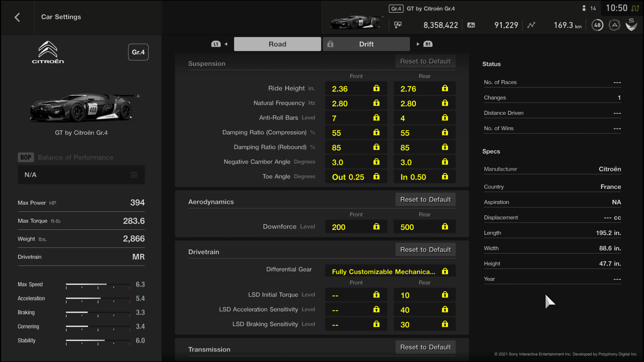644x362 pixels.
Task: Click the trophy icon beside 14
Action: (x=584, y=9)
